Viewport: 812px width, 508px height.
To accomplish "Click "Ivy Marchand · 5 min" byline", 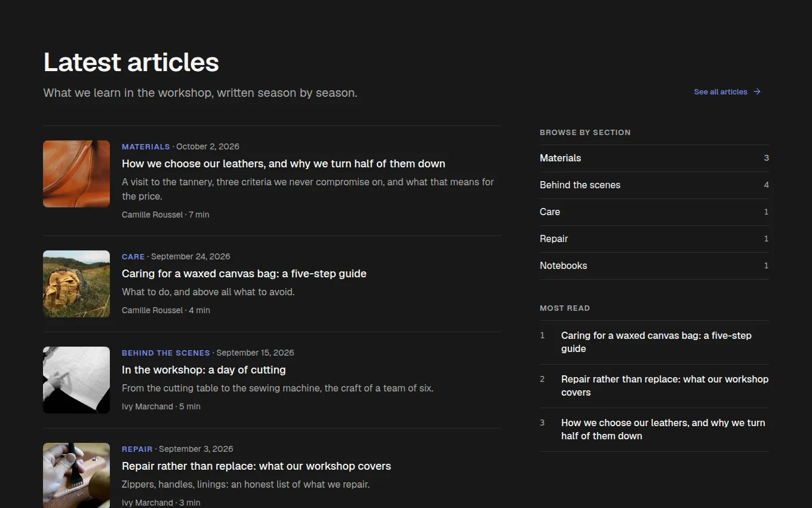I will tap(161, 406).
